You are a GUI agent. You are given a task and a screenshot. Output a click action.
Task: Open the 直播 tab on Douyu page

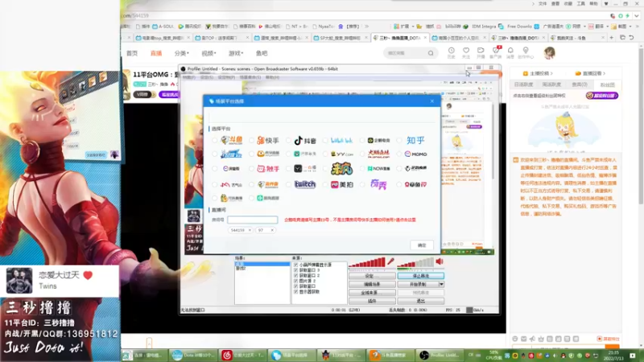[x=156, y=53]
